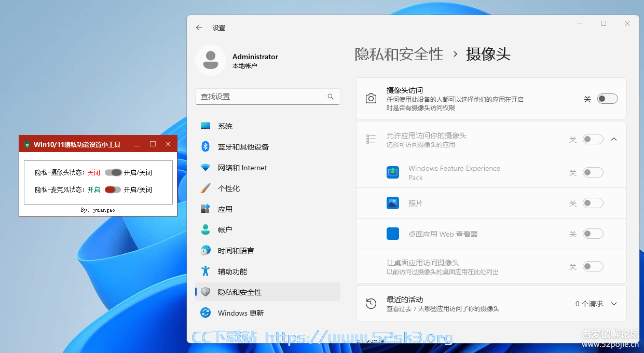Click the 摄像头 page heading
This screenshot has width=644, height=353.
[488, 54]
